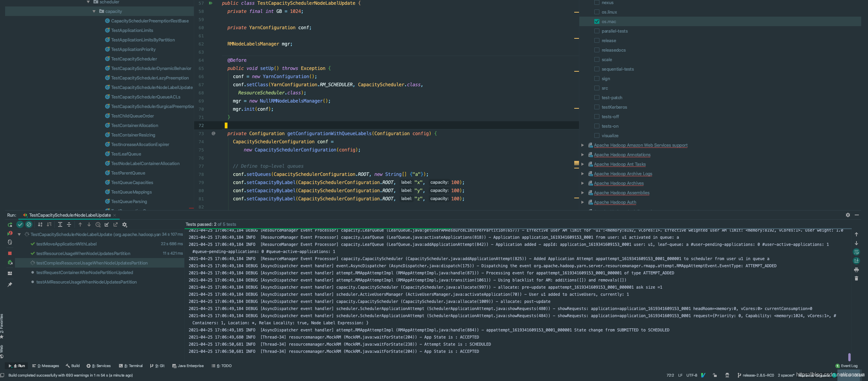This screenshot has width=868, height=381.
Task: Click the Import Tests icon
Action: [x=107, y=224]
